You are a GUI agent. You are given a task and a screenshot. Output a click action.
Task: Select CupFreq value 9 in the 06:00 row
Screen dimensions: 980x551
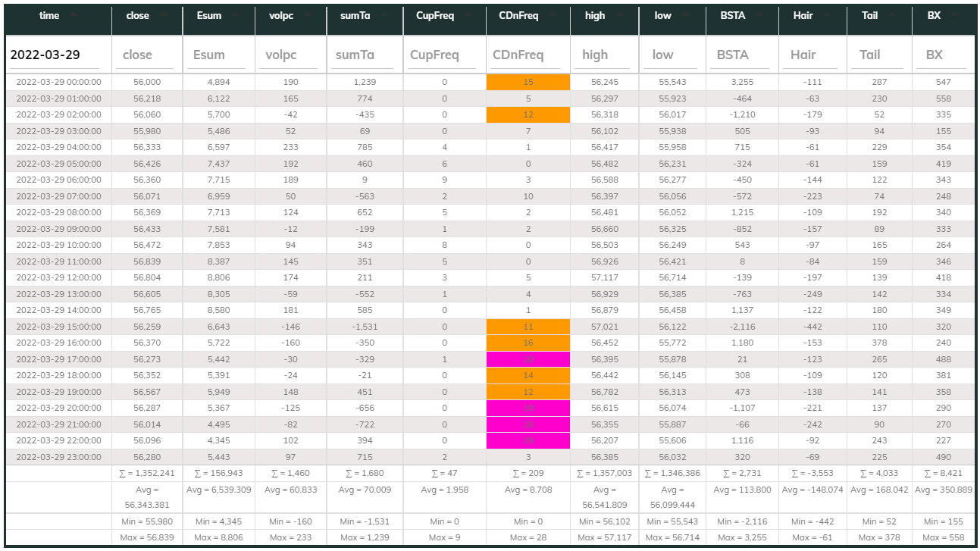(445, 180)
